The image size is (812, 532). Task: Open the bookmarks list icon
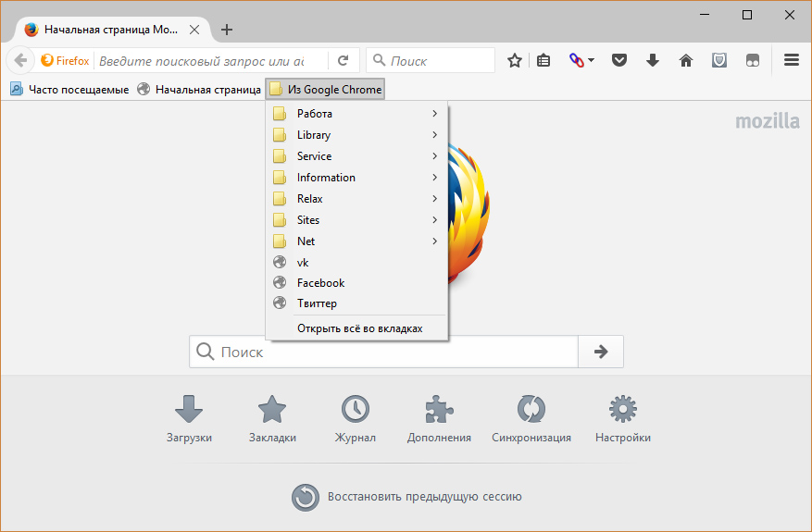(x=543, y=60)
